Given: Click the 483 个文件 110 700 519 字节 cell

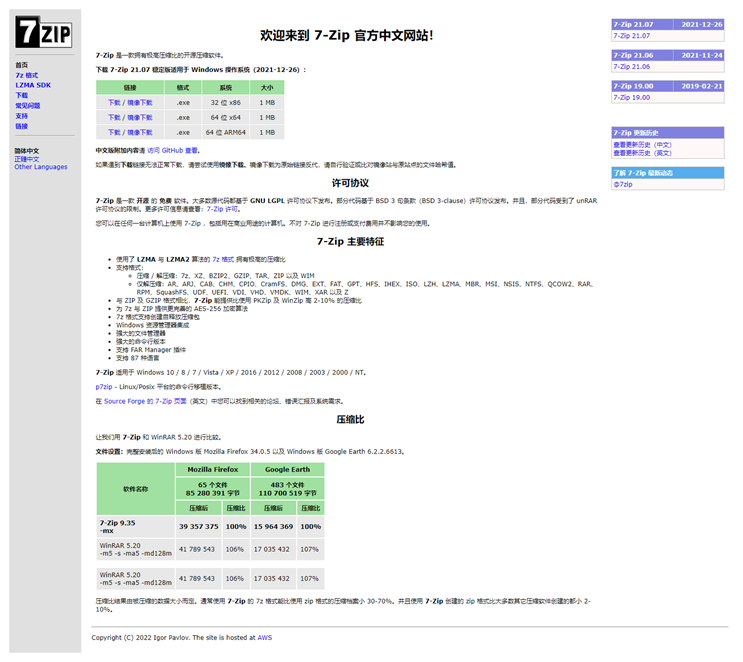Looking at the screenshot, I should click(x=287, y=489).
